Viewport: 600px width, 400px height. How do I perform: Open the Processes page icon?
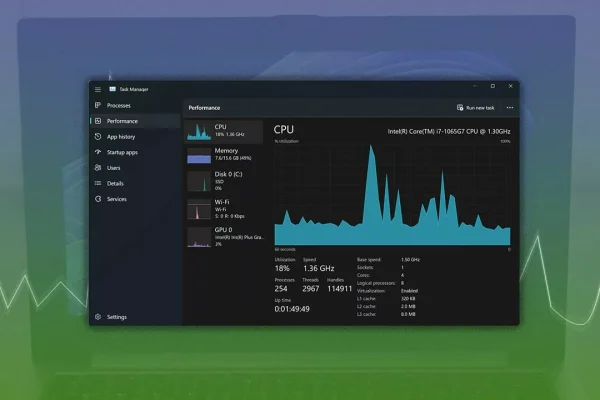98,105
